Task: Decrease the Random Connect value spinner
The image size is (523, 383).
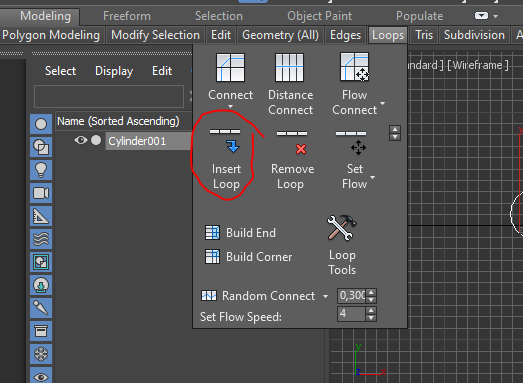Action: [x=371, y=299]
